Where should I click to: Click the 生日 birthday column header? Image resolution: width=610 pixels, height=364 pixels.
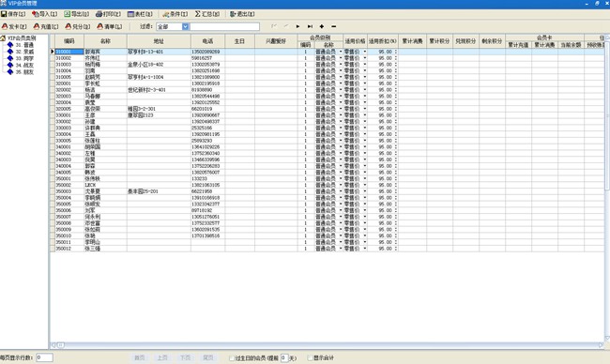click(239, 41)
